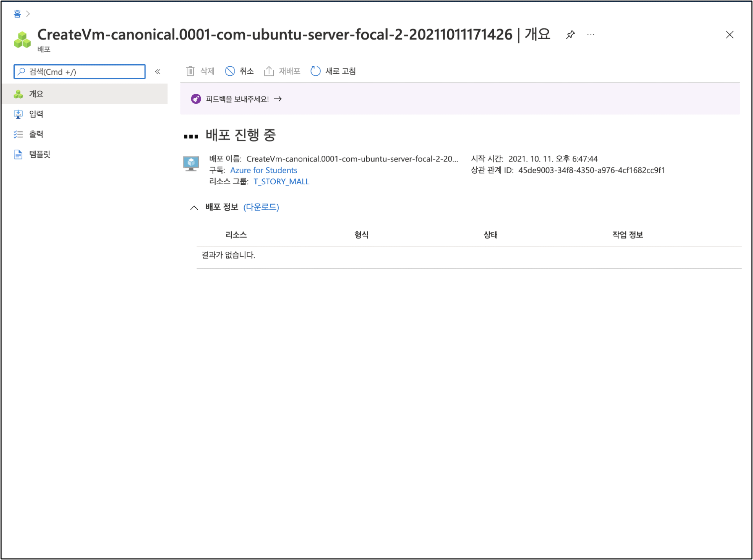Click the virtual machine monitor icon by deployment name
This screenshot has height=560, width=753.
191,163
